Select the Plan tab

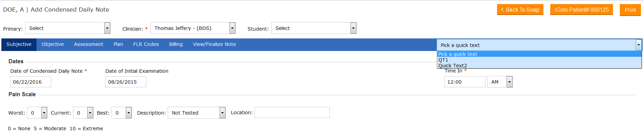tap(118, 44)
